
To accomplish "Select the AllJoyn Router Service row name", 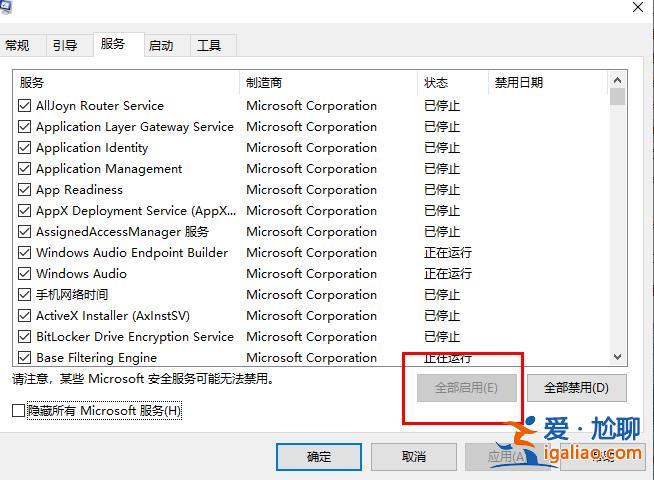I will (100, 106).
